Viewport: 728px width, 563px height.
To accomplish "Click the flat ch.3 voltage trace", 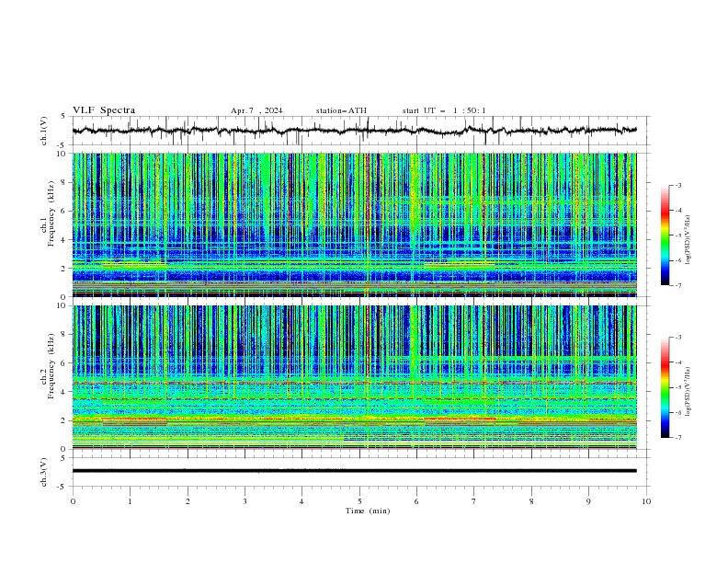I will [x=355, y=471].
